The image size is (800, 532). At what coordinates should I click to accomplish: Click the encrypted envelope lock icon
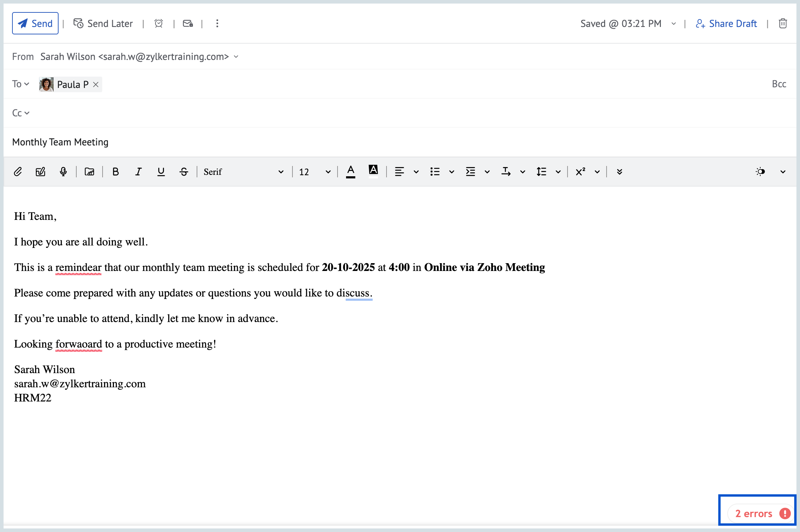[x=188, y=23]
